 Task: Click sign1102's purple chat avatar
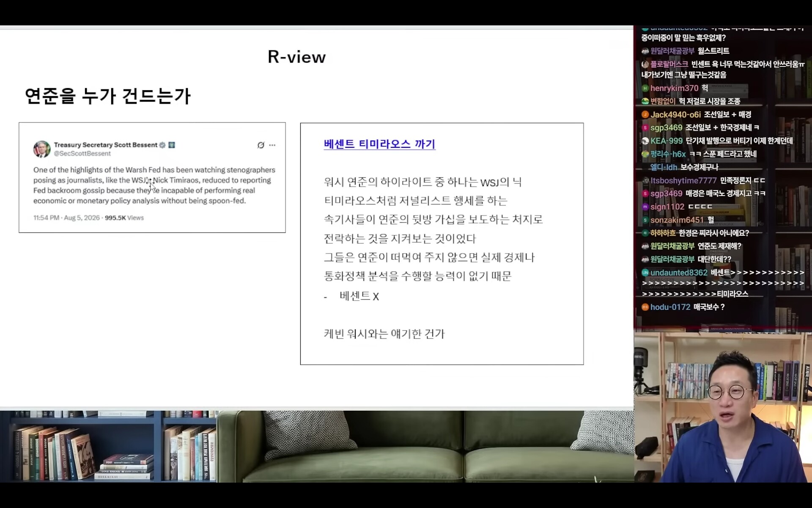[645, 207]
